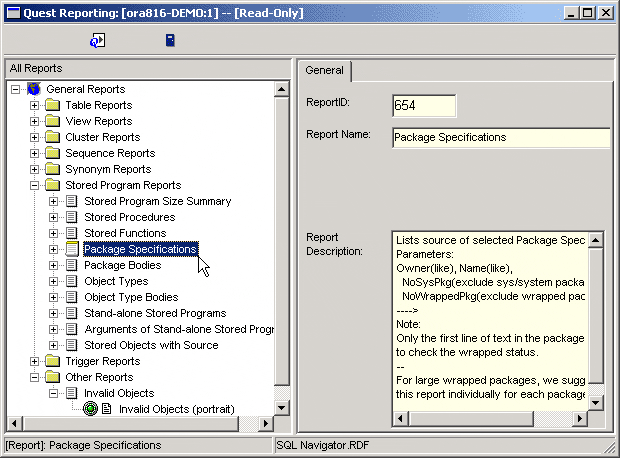Click the tree's scroll right arrow

pyautogui.click(x=265, y=424)
